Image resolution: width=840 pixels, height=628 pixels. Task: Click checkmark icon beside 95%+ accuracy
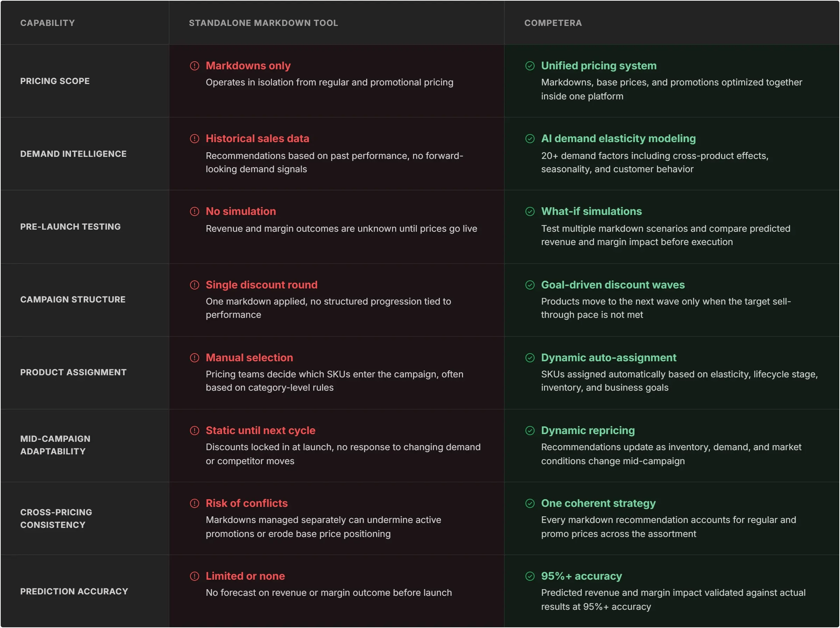tap(530, 576)
